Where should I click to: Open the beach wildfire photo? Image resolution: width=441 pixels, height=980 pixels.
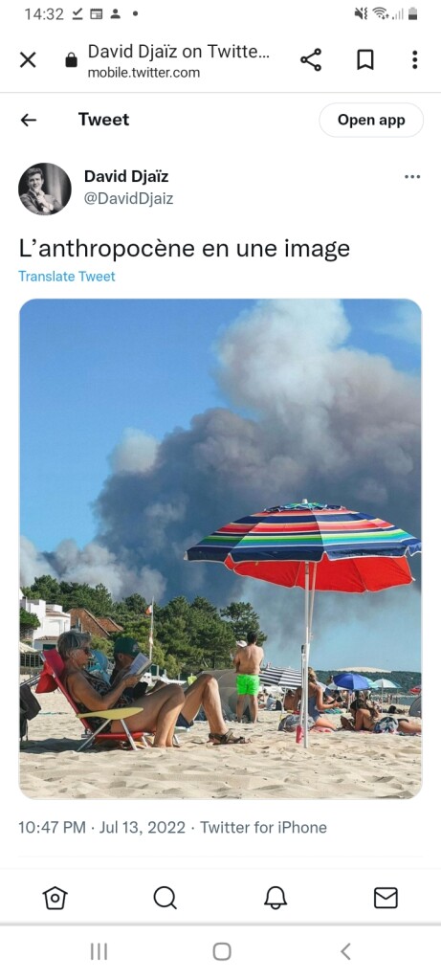click(x=220, y=548)
